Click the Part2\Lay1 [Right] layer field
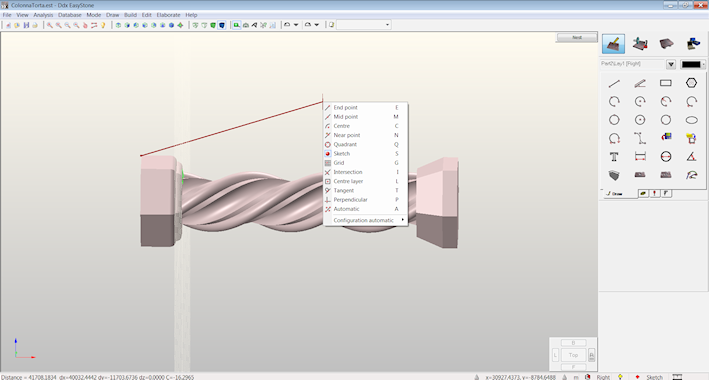 (x=633, y=64)
